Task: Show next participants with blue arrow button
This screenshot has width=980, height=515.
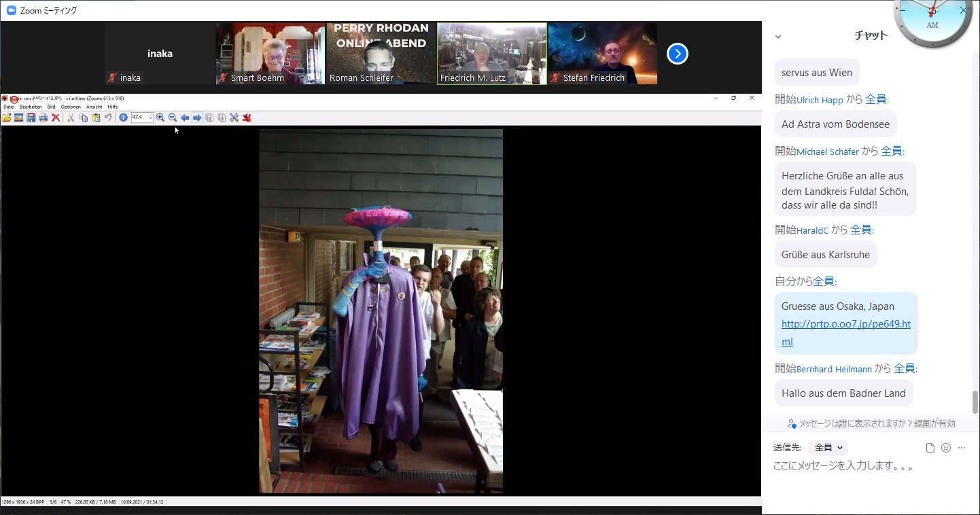Action: [x=677, y=54]
